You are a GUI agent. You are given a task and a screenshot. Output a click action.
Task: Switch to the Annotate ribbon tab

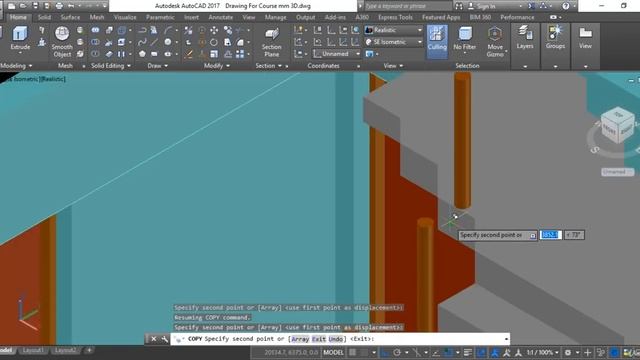tap(220, 17)
